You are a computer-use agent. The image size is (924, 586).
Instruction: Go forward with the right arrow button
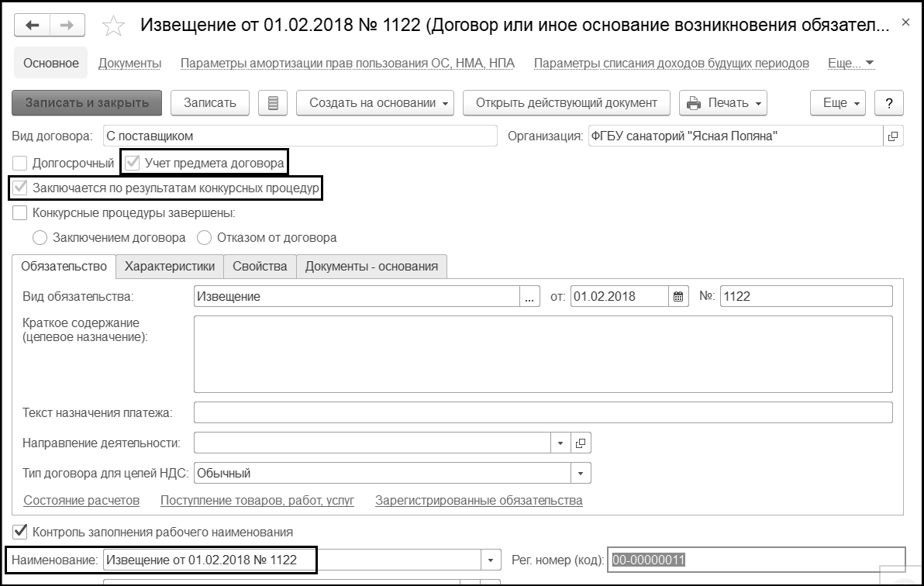(x=67, y=26)
